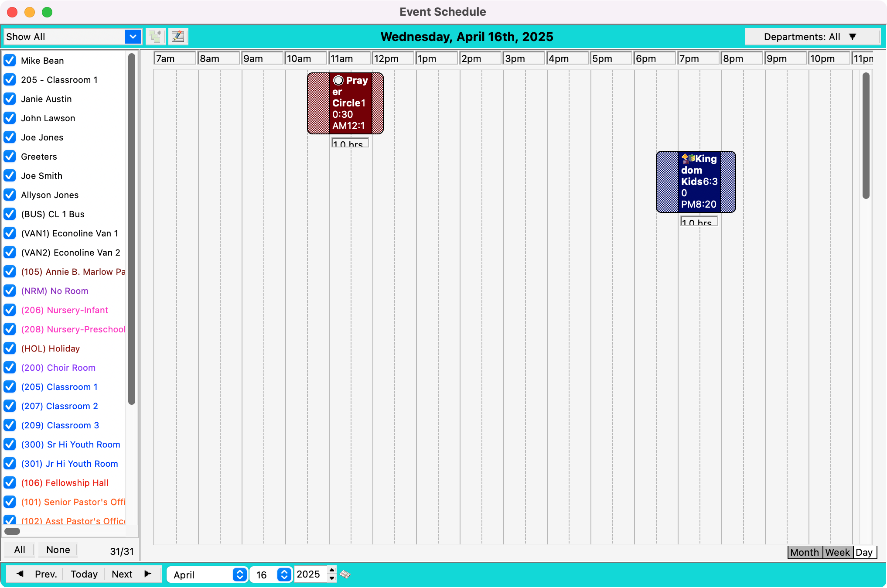Click the Kingdom Kids event icon
887x588 pixels.
coord(688,158)
